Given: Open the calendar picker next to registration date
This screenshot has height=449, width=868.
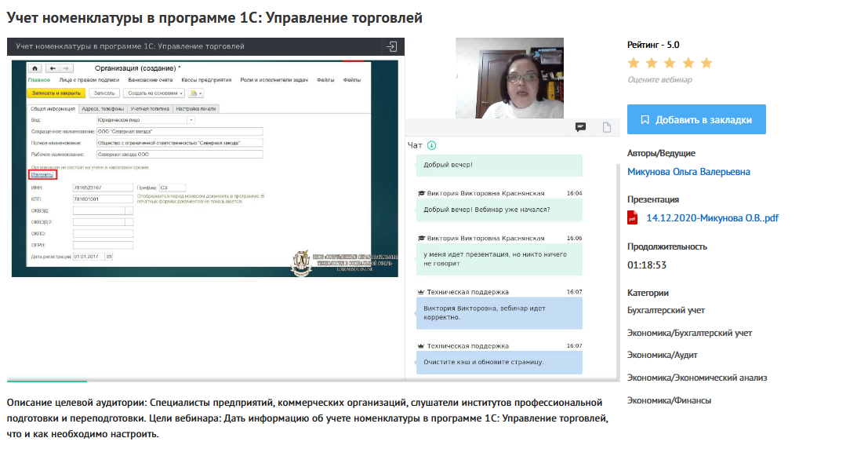Looking at the screenshot, I should click(110, 257).
